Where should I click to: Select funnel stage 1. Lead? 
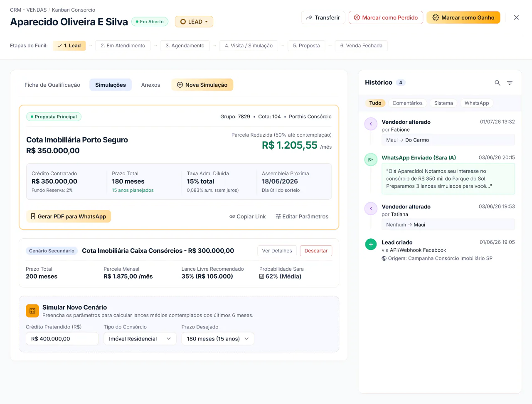69,46
